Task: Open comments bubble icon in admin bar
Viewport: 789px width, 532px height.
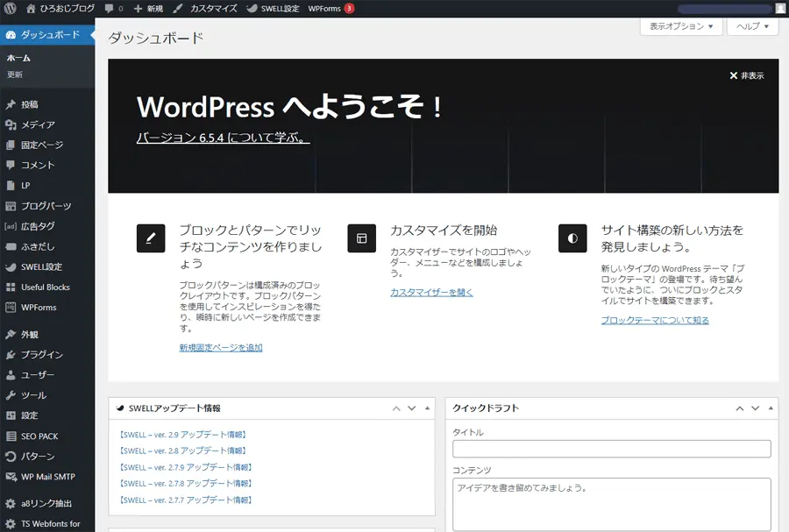Action: (x=109, y=8)
